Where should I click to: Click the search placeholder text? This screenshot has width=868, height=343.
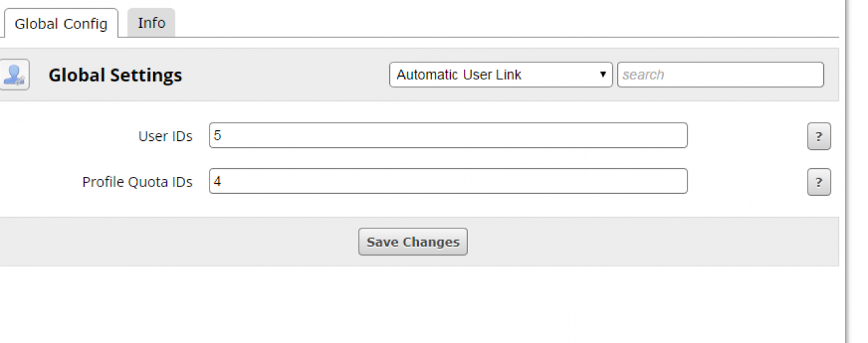tap(644, 75)
